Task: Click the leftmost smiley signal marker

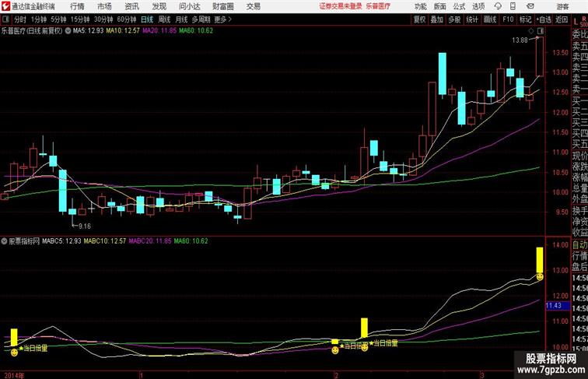Action: tap(14, 353)
